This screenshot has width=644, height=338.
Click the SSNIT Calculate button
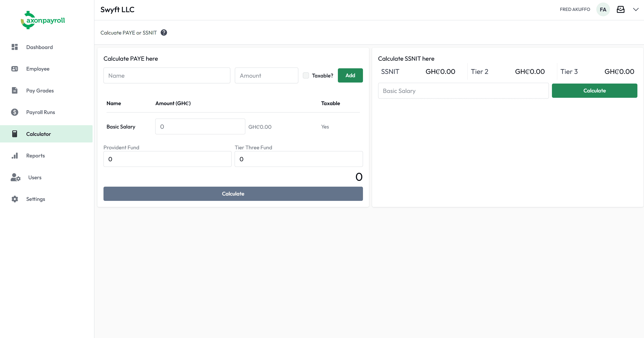click(595, 91)
